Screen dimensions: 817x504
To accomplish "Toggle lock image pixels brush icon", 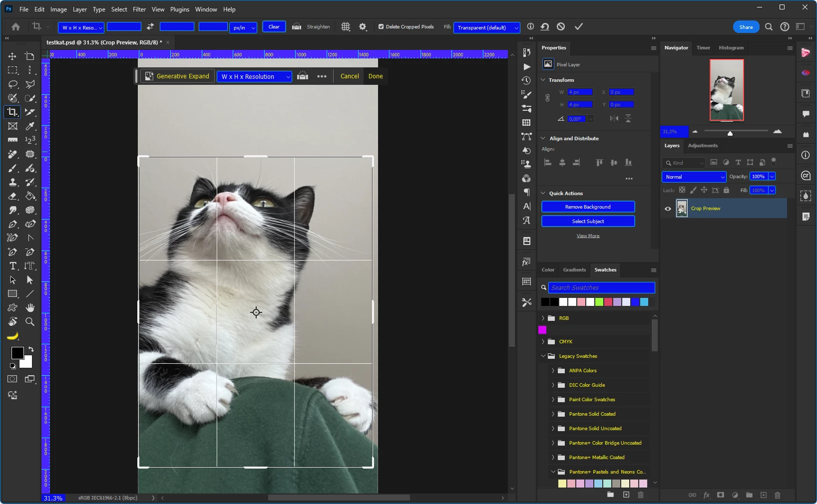I will click(x=693, y=190).
